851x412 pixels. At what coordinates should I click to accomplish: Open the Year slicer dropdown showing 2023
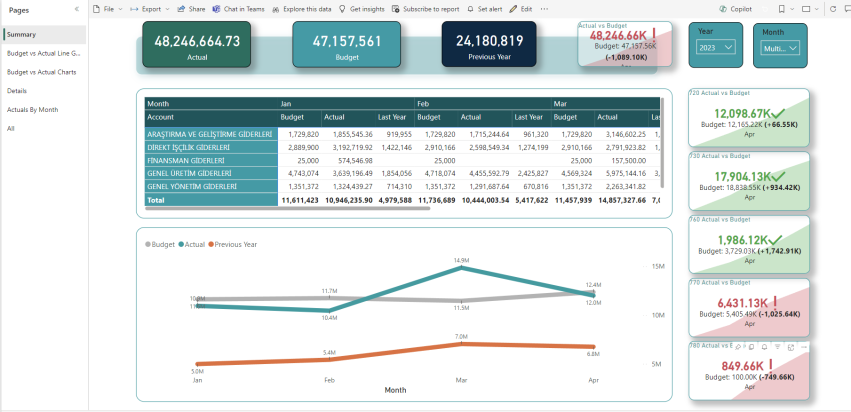(x=715, y=47)
